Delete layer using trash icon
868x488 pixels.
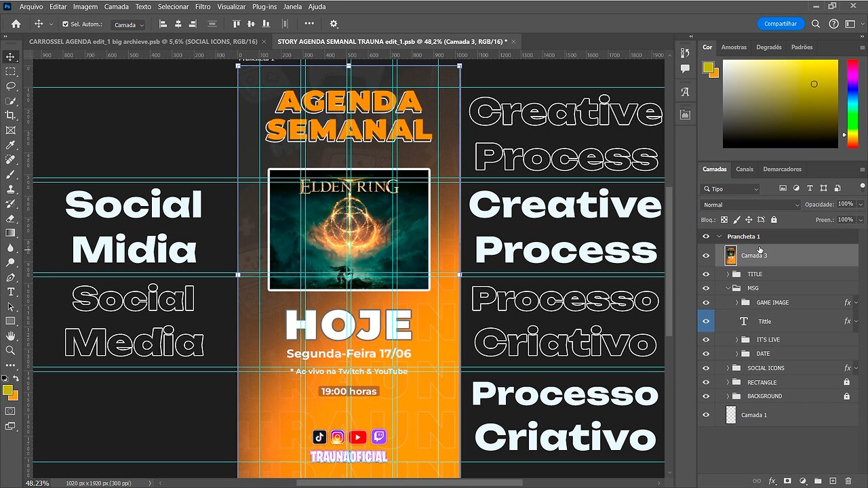(848, 481)
